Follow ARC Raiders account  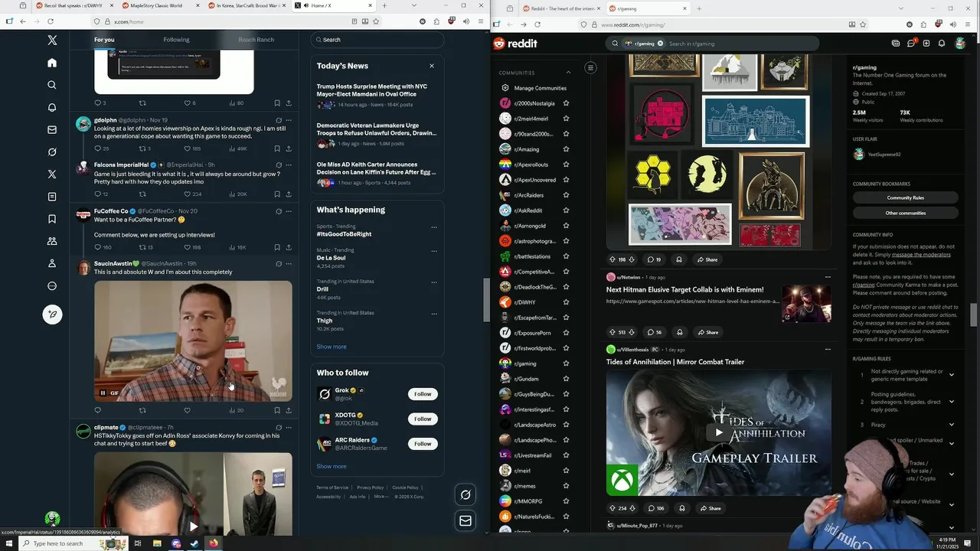423,444
